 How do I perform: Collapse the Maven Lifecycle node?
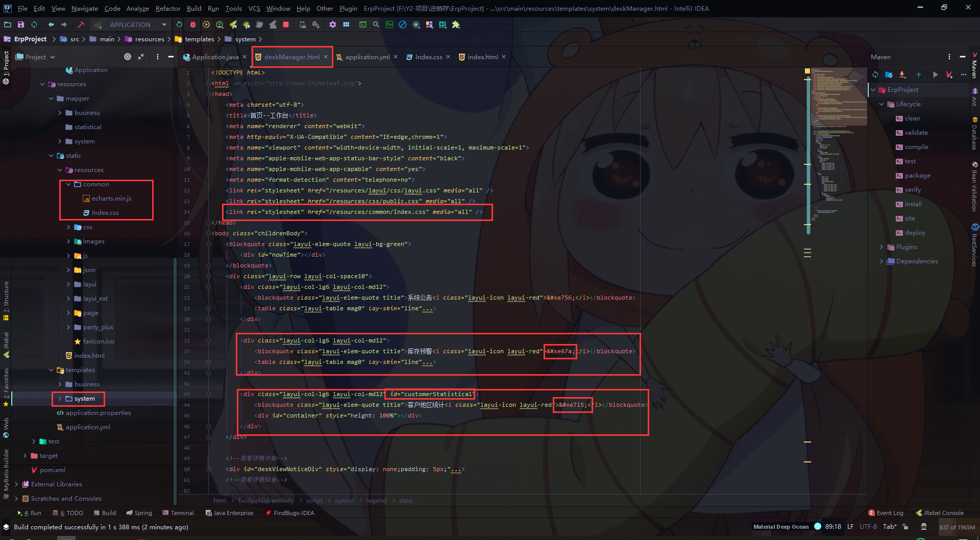[x=881, y=104]
